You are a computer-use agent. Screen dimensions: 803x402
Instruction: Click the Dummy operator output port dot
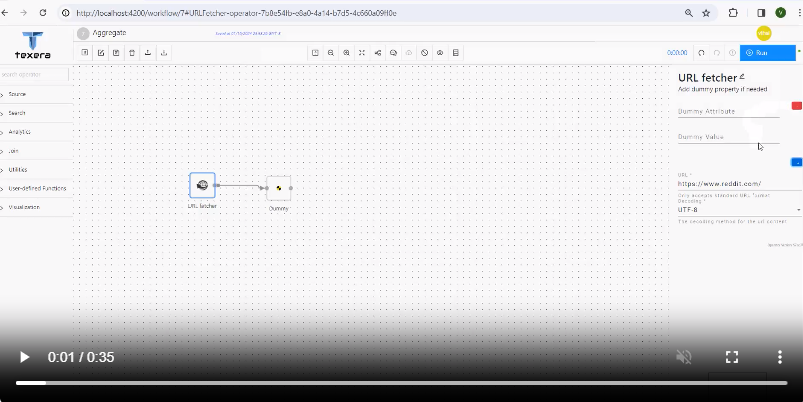click(291, 188)
